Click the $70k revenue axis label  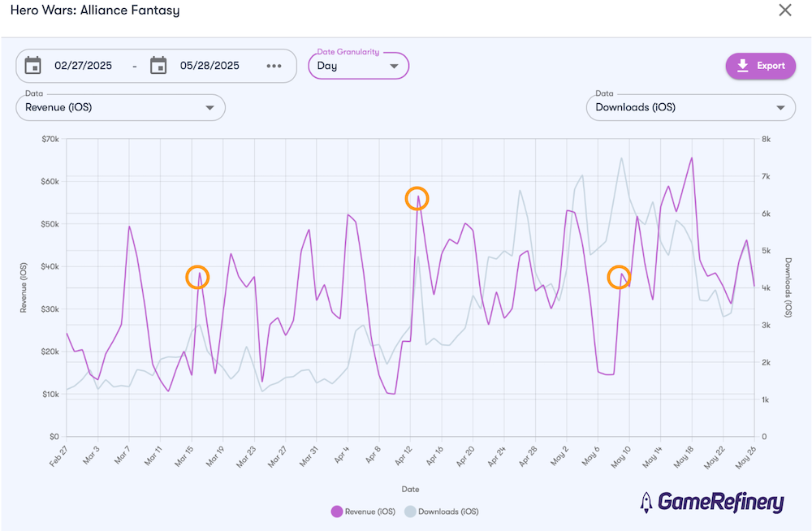50,139
